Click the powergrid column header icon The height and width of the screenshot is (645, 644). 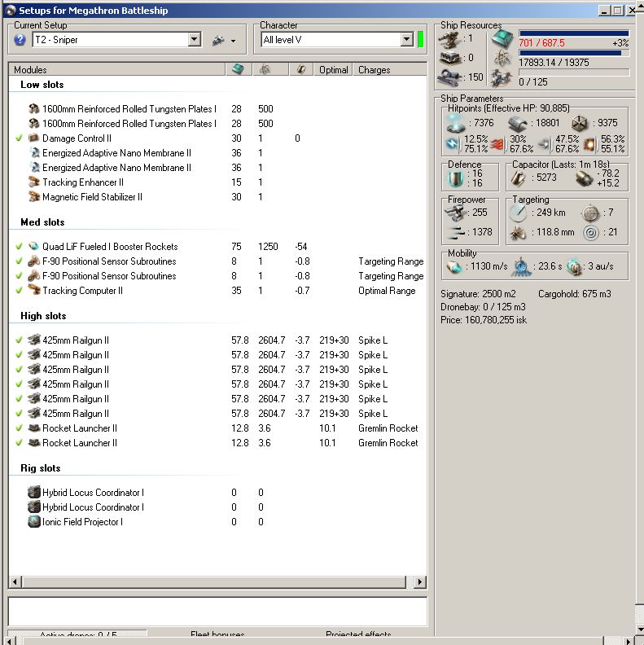click(270, 69)
